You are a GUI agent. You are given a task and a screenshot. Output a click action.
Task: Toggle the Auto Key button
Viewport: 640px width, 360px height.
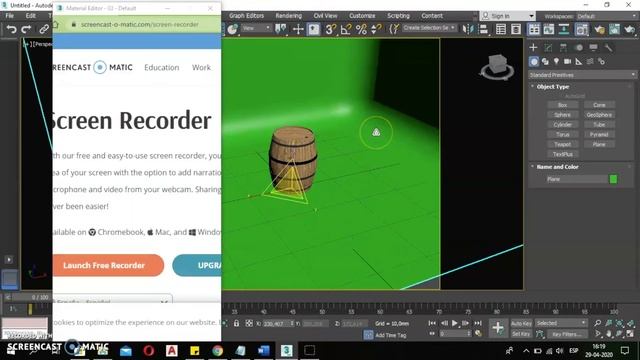coord(521,323)
